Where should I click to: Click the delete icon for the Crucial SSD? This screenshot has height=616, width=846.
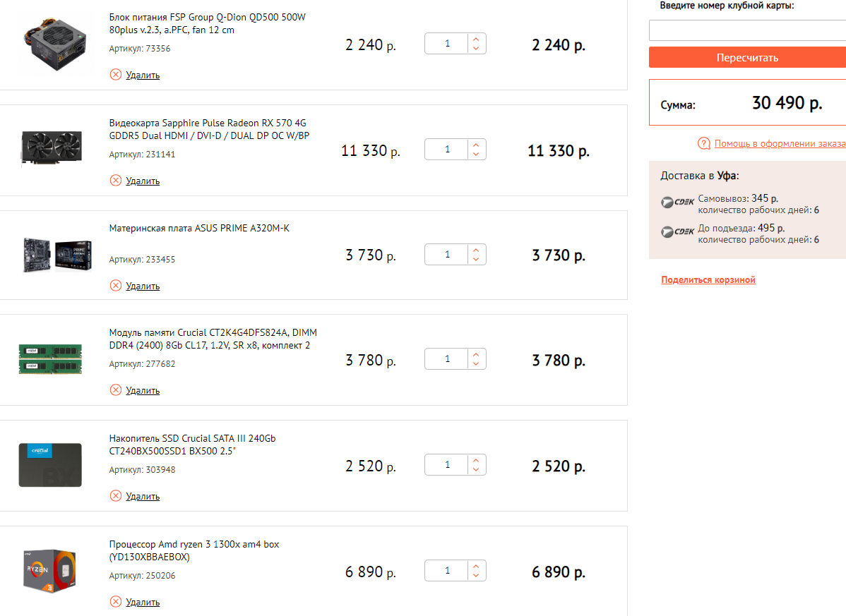click(116, 496)
